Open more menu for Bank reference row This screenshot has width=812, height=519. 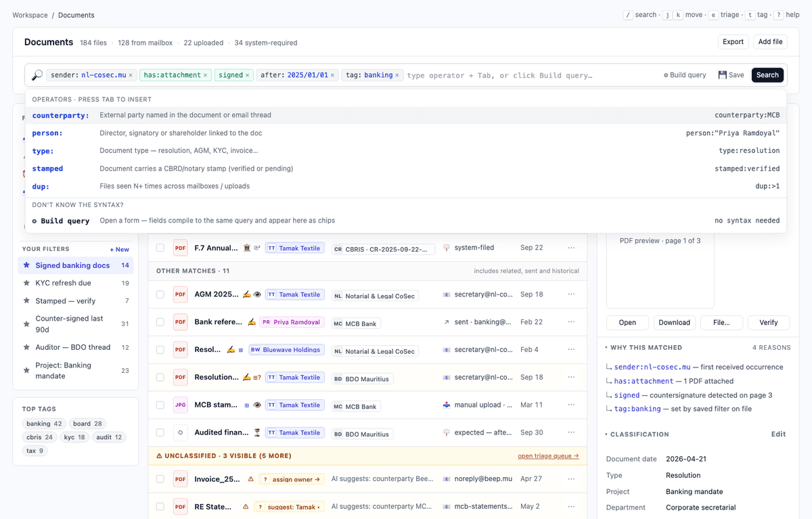[x=572, y=322]
